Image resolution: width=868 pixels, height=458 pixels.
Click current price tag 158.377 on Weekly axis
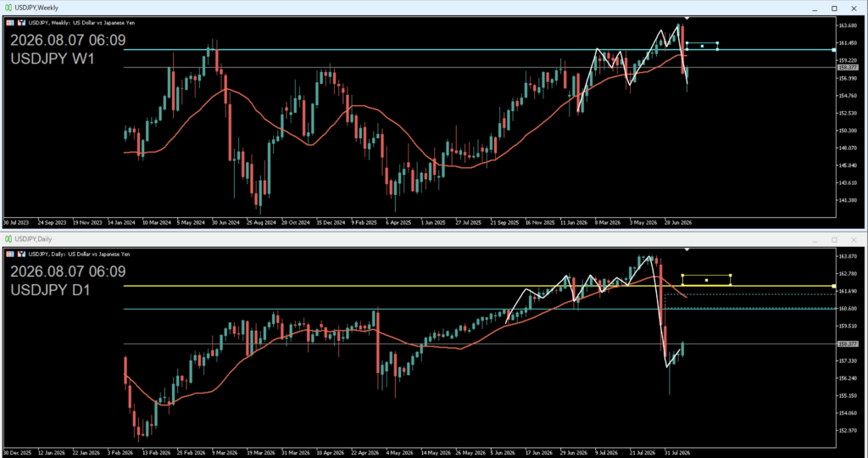click(x=848, y=68)
